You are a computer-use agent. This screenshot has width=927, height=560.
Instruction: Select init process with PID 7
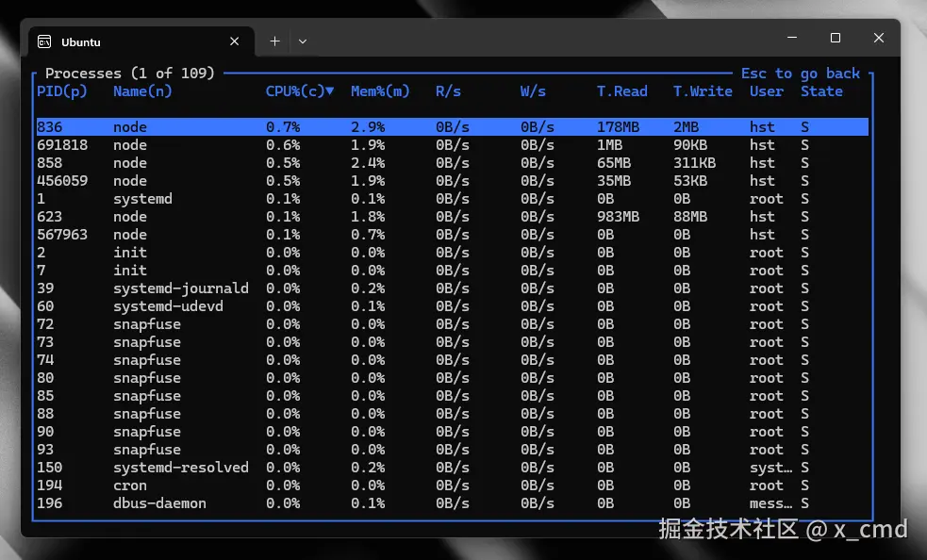(453, 271)
